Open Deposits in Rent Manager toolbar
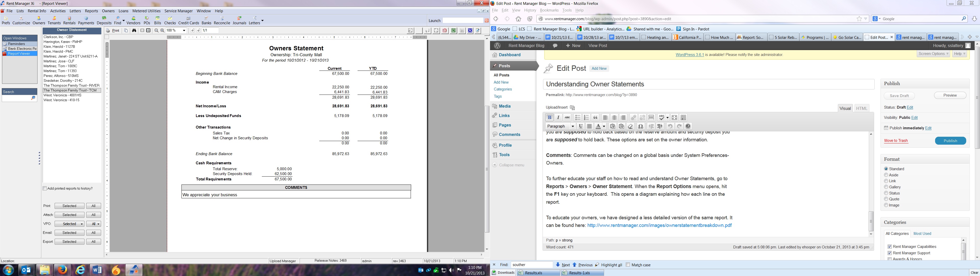Viewport: 980px width, 276px height. coord(104,21)
